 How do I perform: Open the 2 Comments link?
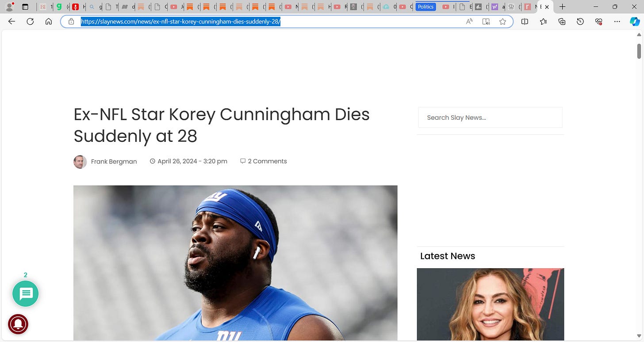tap(267, 161)
